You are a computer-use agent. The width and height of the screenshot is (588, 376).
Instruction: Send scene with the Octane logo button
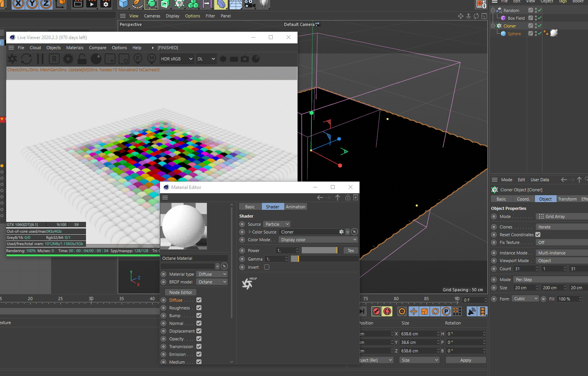click(x=12, y=59)
